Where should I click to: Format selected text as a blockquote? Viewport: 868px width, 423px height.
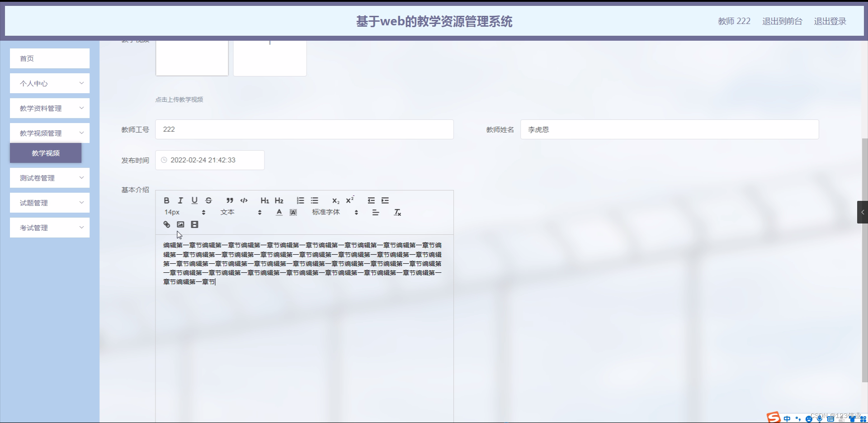pyautogui.click(x=230, y=200)
